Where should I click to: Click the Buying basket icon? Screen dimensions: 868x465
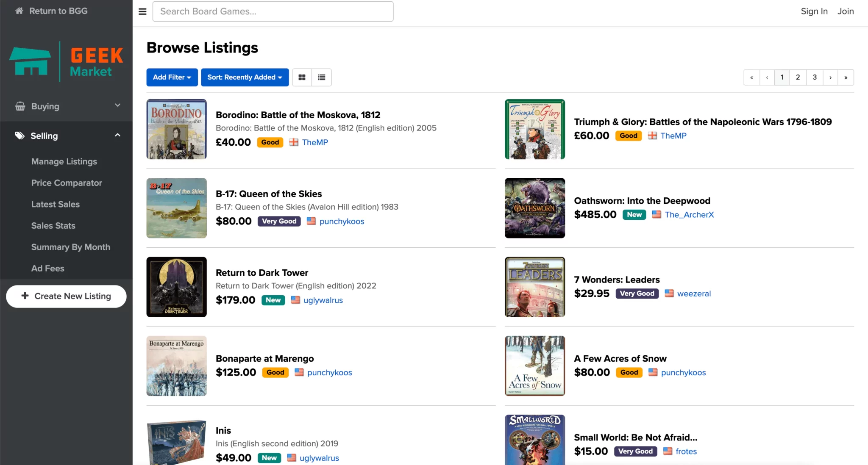pyautogui.click(x=20, y=106)
